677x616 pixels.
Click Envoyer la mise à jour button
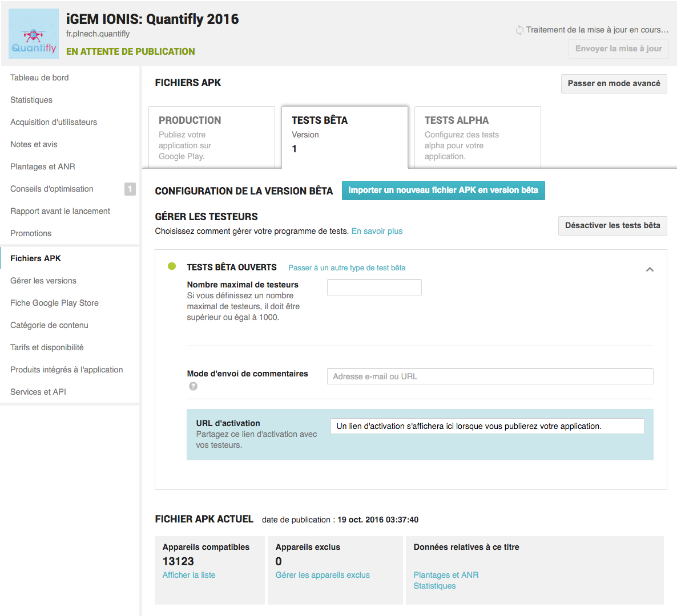pyautogui.click(x=618, y=48)
